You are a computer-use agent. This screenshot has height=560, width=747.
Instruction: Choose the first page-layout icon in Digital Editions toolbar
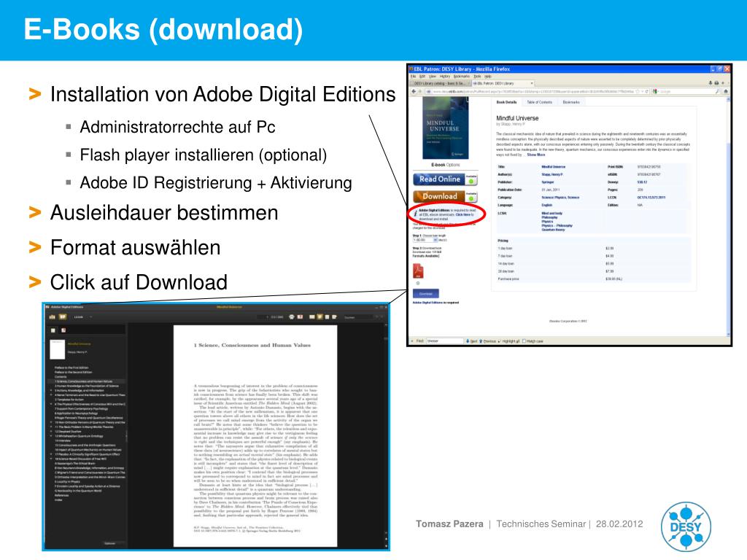point(312,317)
